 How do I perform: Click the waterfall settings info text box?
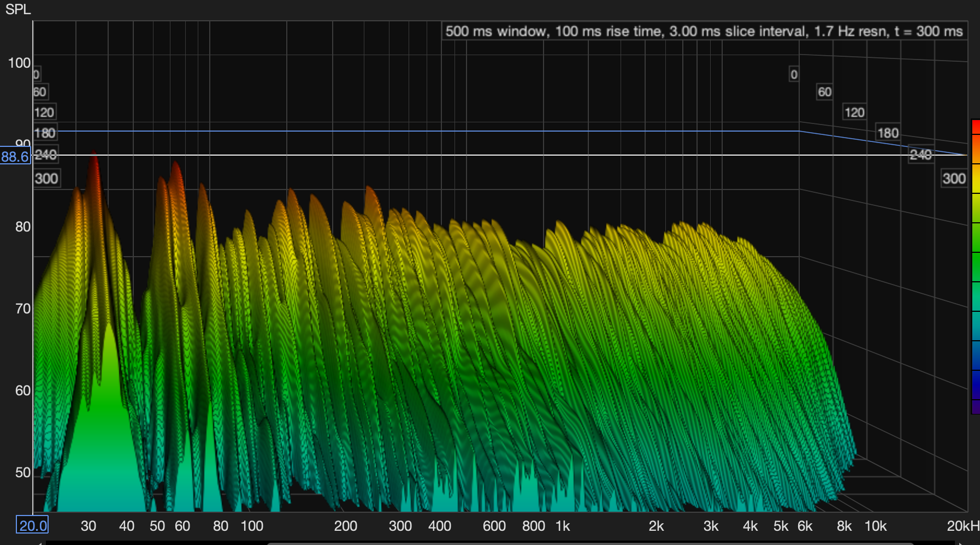tap(704, 31)
